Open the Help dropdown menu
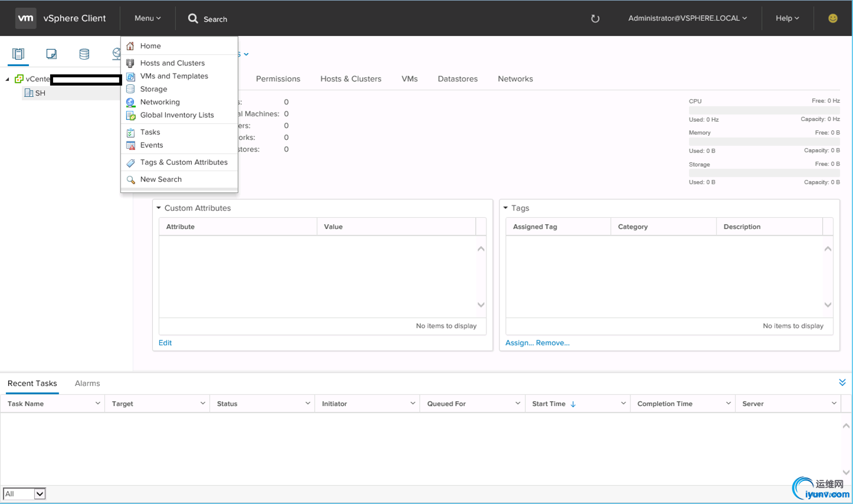The width and height of the screenshot is (853, 504). click(x=787, y=18)
